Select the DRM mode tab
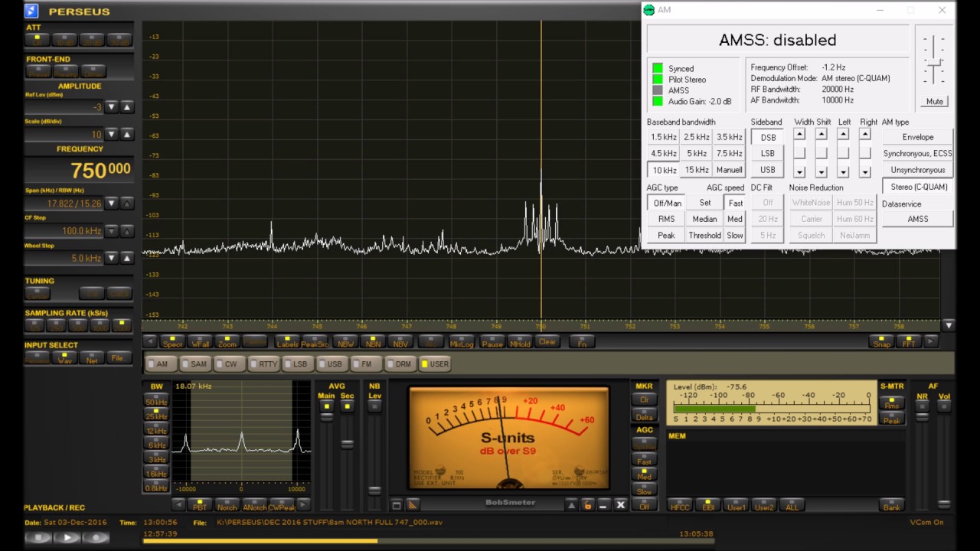 tap(400, 364)
